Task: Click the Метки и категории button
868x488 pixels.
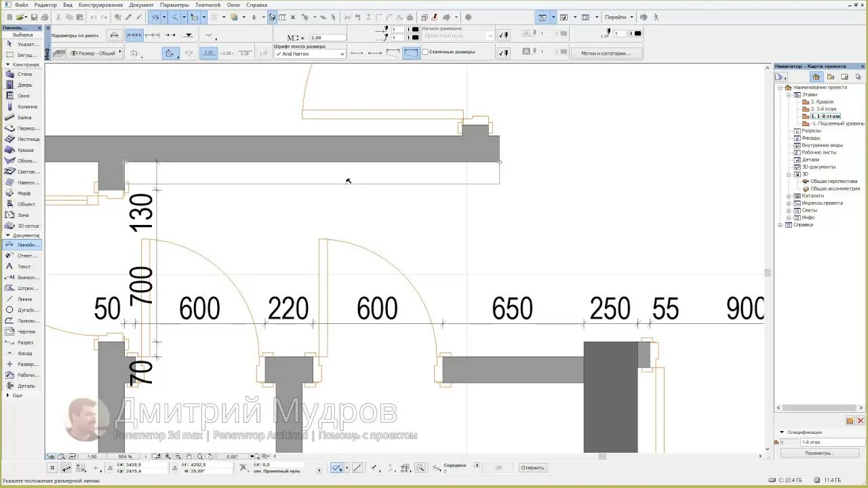Action: coord(606,53)
